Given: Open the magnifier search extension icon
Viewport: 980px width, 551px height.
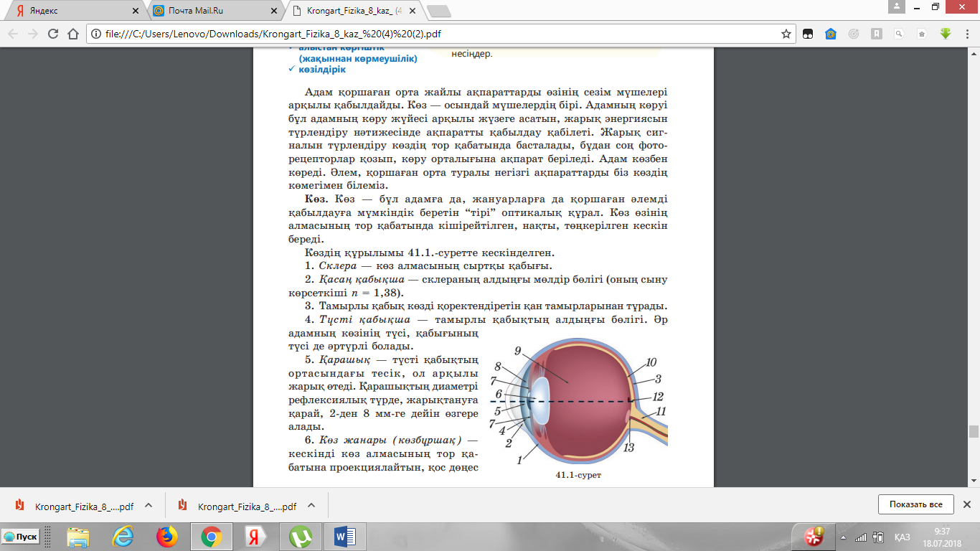Looking at the screenshot, I should coord(900,34).
